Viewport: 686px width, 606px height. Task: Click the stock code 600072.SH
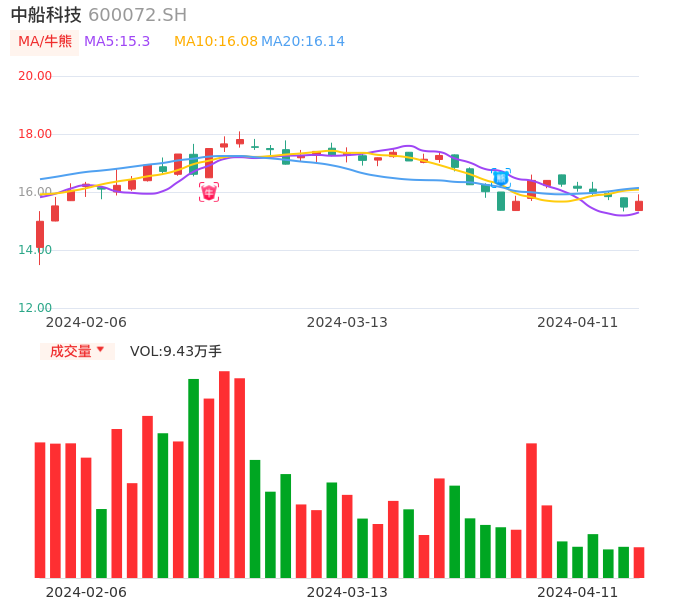[x=137, y=15]
